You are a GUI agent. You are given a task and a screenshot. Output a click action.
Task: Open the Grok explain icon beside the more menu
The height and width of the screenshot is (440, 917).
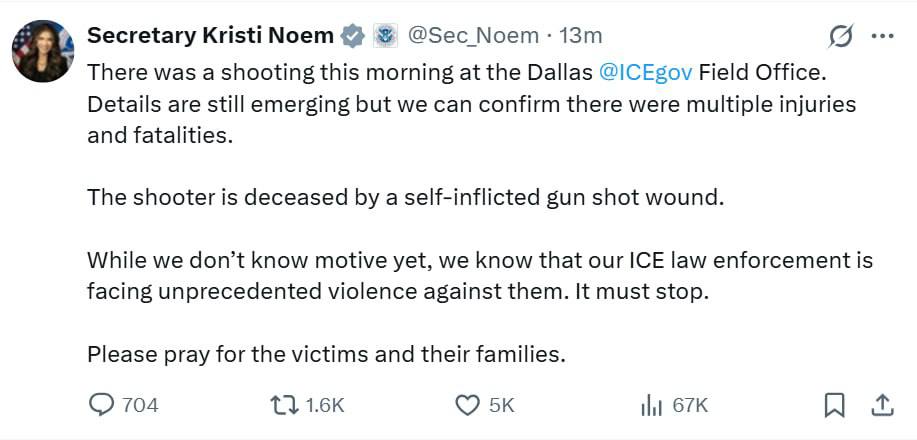pyautogui.click(x=842, y=36)
